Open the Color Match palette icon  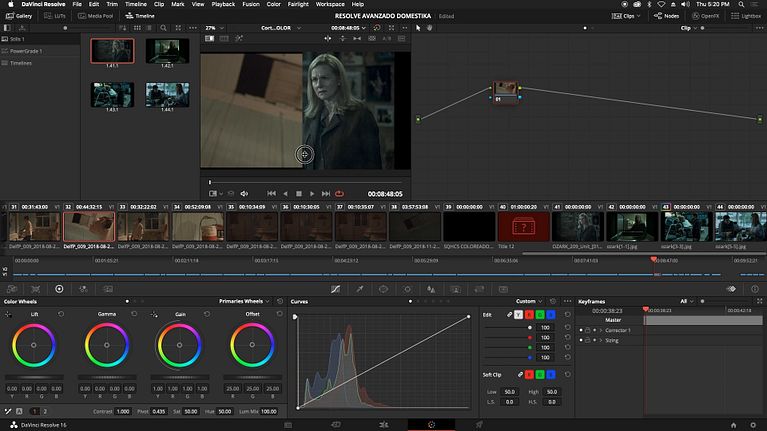pos(35,289)
